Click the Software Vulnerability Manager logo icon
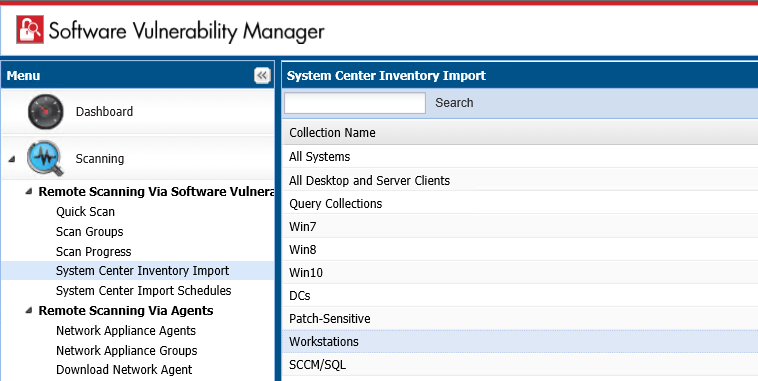758x381 pixels. pos(30,29)
